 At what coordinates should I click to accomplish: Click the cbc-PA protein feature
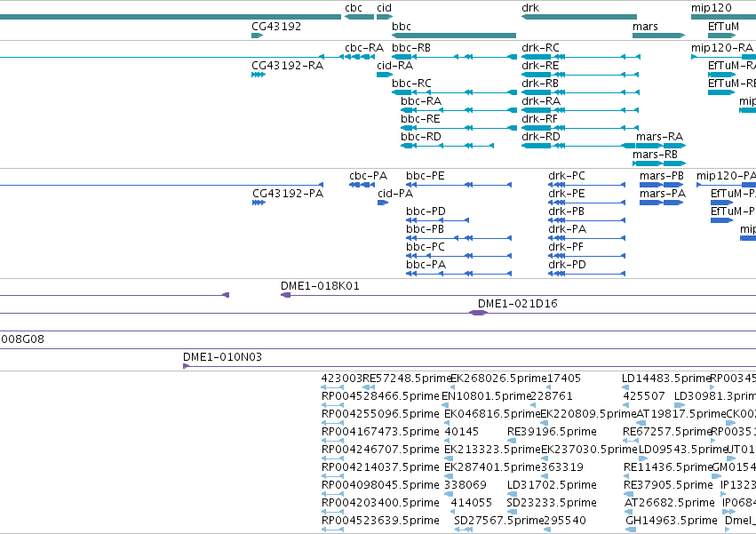[x=362, y=185]
